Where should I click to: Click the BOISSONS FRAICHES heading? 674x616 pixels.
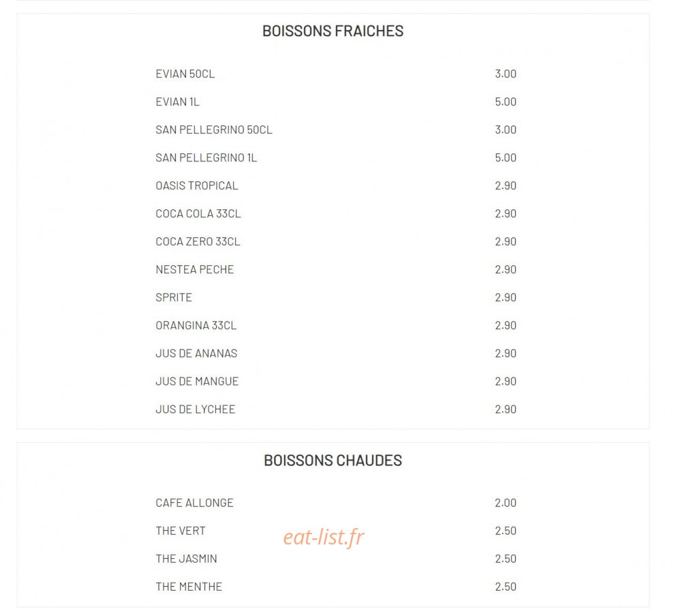click(x=333, y=31)
